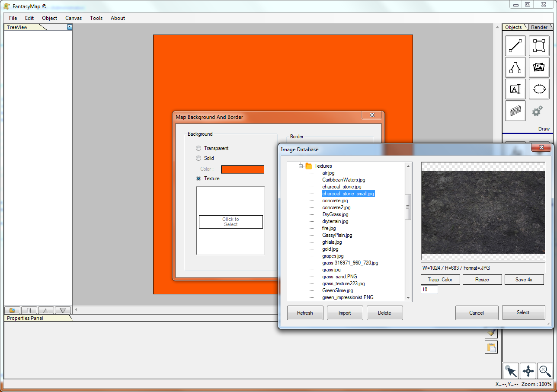The width and height of the screenshot is (557, 392).
Task: Click the Properties Panel tab
Action: pyautogui.click(x=37, y=318)
